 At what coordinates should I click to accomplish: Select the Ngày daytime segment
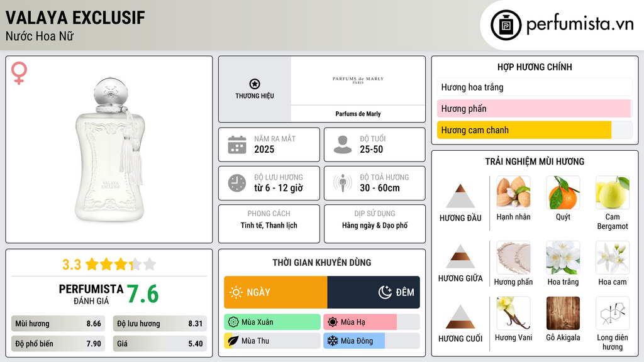(x=275, y=292)
